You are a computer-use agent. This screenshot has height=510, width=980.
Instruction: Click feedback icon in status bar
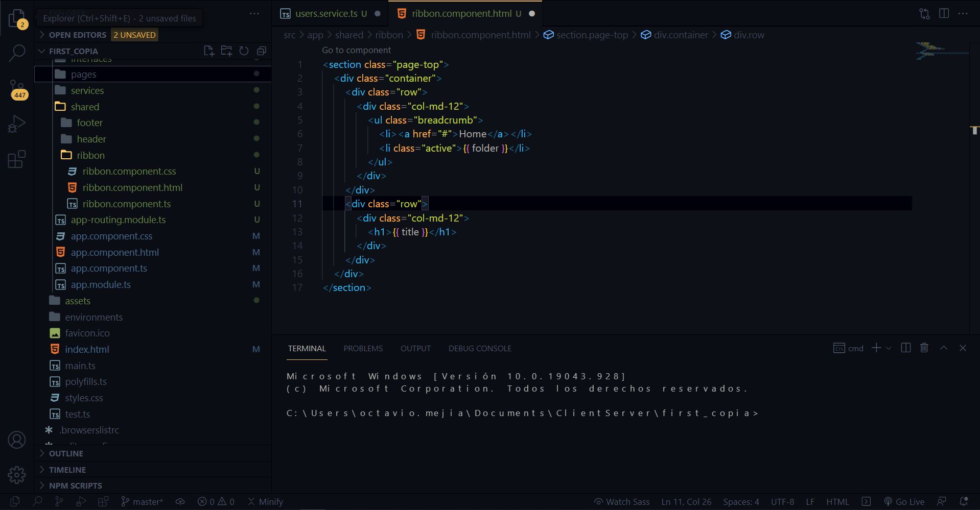[x=942, y=502]
